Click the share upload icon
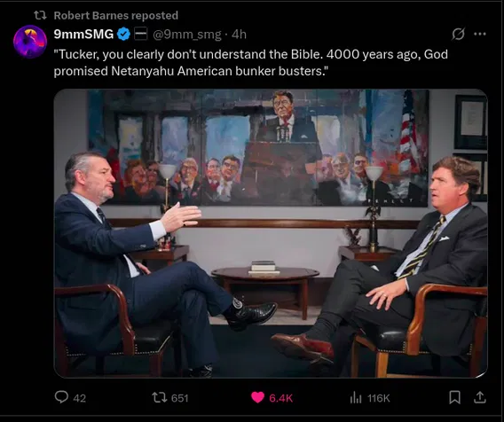The image size is (504, 422). (x=479, y=397)
